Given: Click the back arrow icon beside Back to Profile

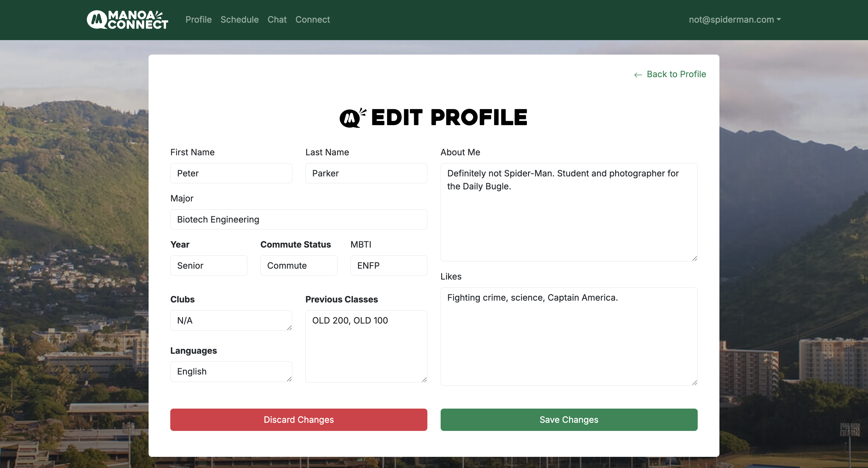Looking at the screenshot, I should 638,74.
